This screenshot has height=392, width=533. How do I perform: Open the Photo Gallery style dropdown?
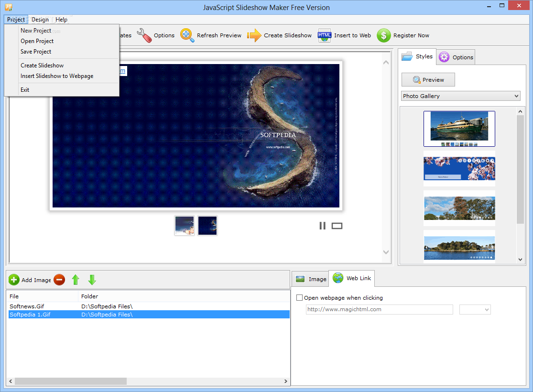point(460,96)
